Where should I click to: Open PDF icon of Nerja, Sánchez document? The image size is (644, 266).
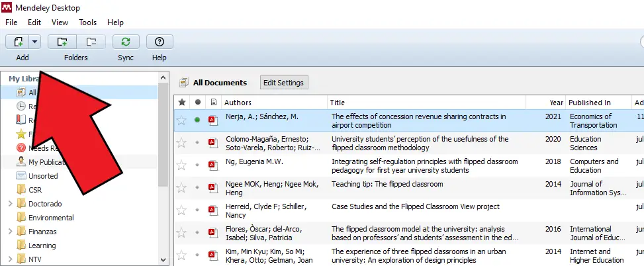213,120
